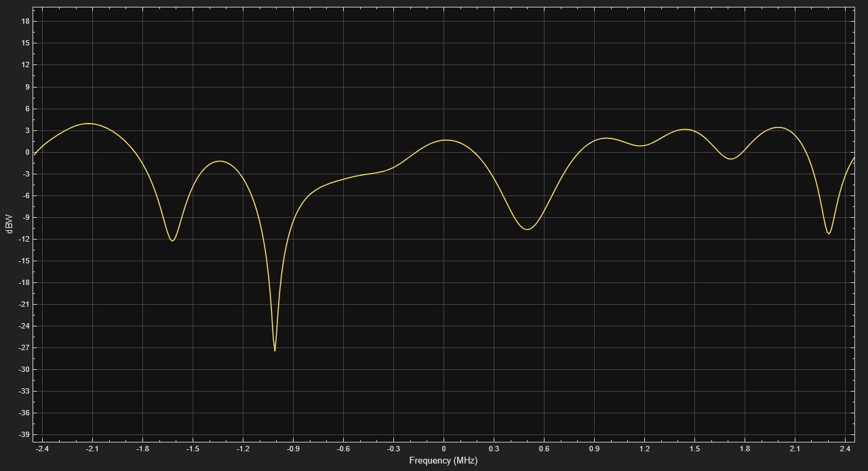Click the 0 tick label on y-axis
The width and height of the screenshot is (868, 471).
(x=27, y=152)
